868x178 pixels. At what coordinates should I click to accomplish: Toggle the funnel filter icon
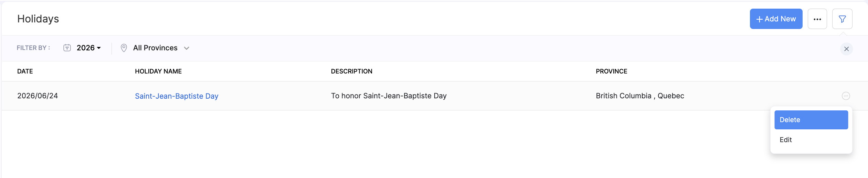point(842,19)
